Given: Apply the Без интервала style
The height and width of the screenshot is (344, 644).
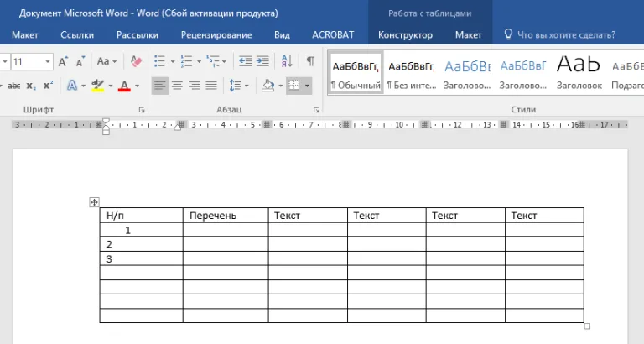Looking at the screenshot, I should coord(412,73).
